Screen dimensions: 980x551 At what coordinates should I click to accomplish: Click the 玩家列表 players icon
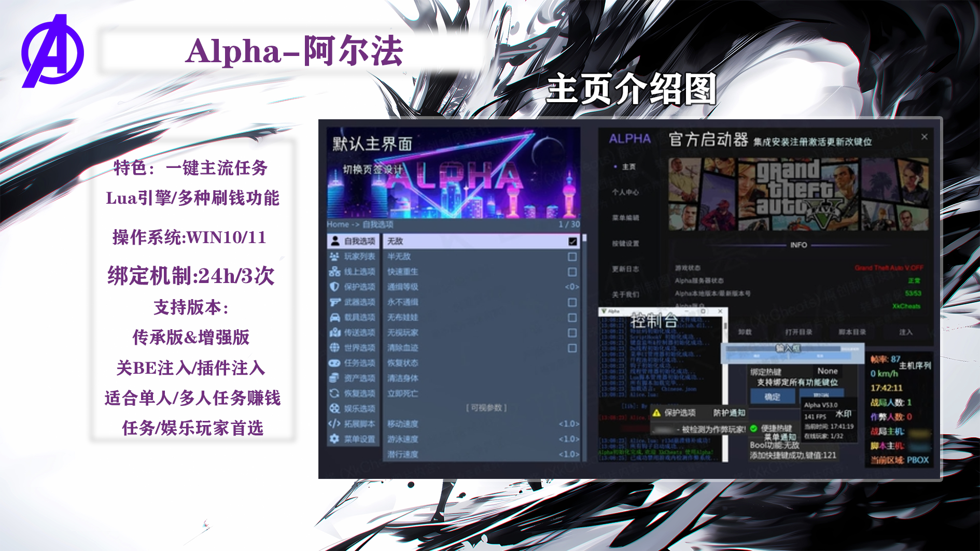(335, 257)
